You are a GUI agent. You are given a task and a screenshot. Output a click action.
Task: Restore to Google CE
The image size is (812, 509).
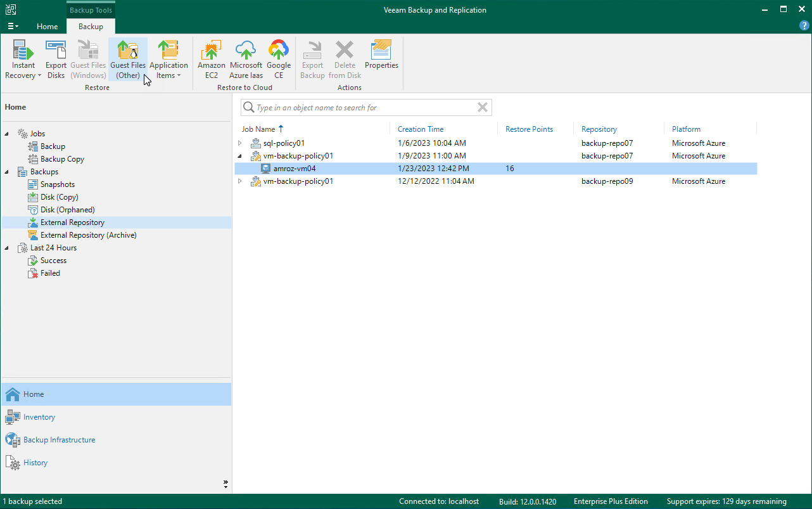tap(278, 60)
